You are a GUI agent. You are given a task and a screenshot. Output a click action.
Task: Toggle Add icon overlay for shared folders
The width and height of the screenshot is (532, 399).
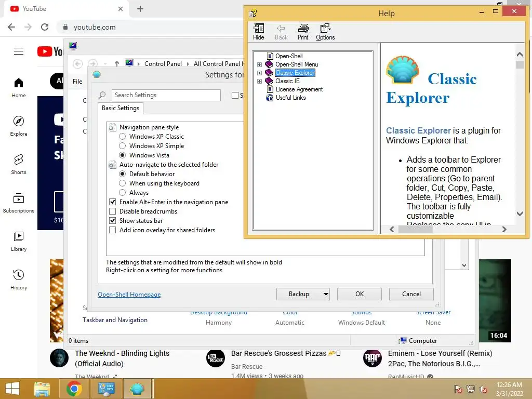coord(113,230)
